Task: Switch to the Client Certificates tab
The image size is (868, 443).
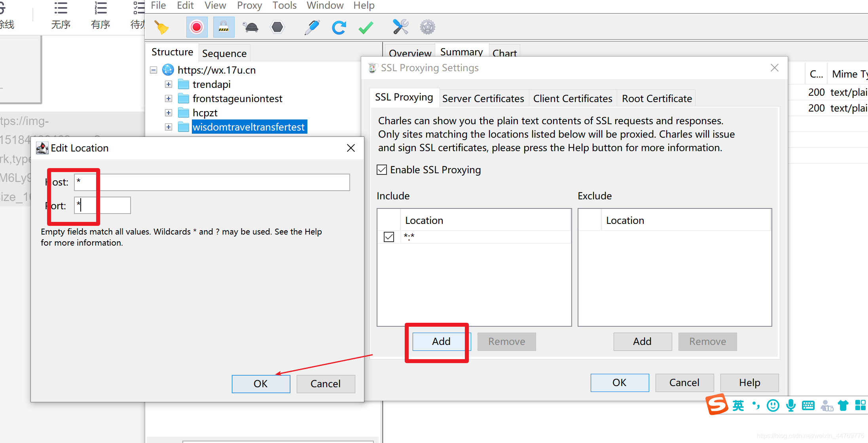Action: 572,98
